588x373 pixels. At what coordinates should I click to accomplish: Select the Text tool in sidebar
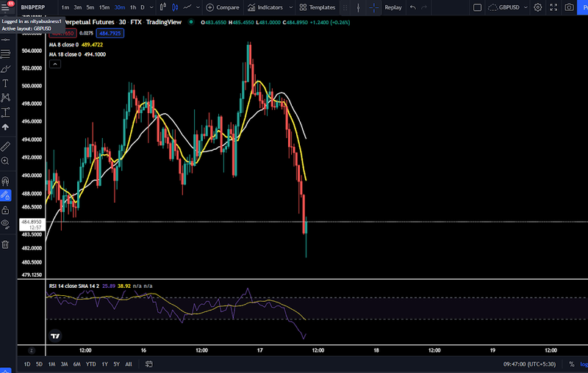[x=6, y=84]
